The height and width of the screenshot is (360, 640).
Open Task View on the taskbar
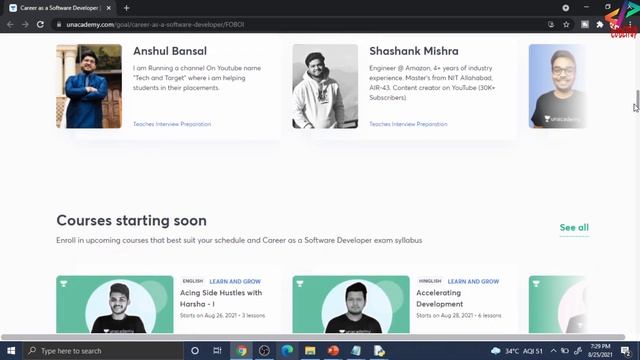coord(217,351)
